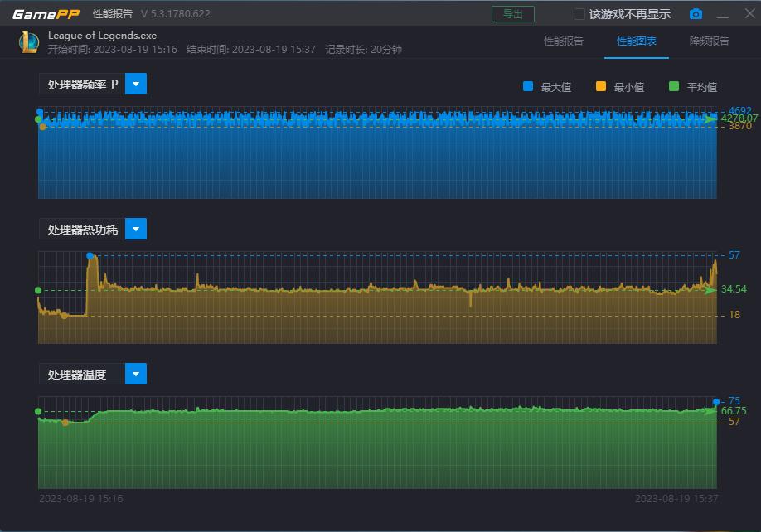Switch to the 性能报告 tab
The image size is (761, 532).
pos(564,41)
